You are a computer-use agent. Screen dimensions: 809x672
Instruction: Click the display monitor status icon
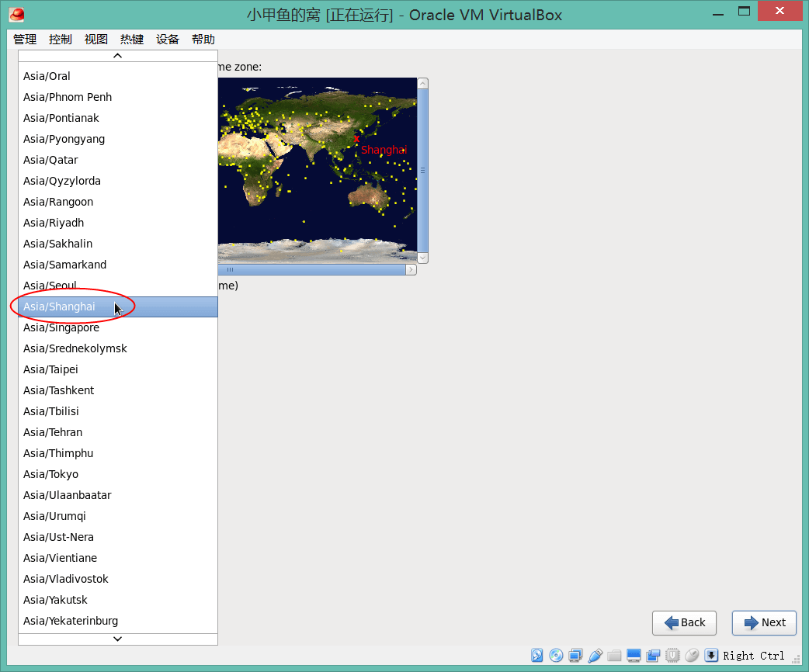[634, 656]
